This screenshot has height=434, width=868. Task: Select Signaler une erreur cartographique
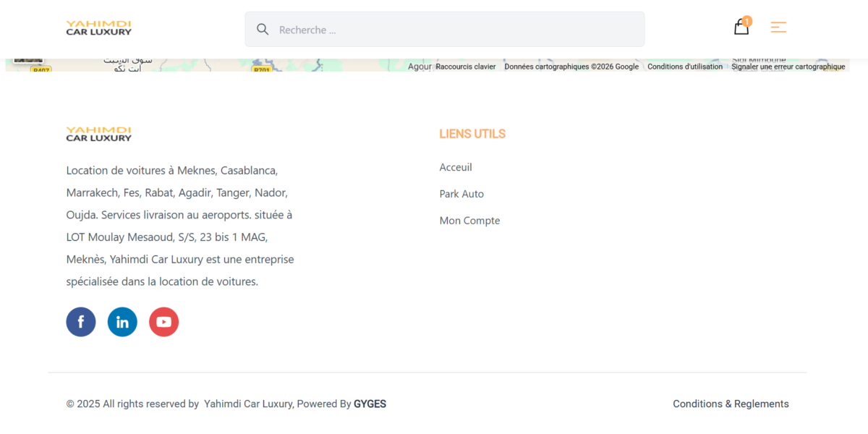pyautogui.click(x=788, y=67)
